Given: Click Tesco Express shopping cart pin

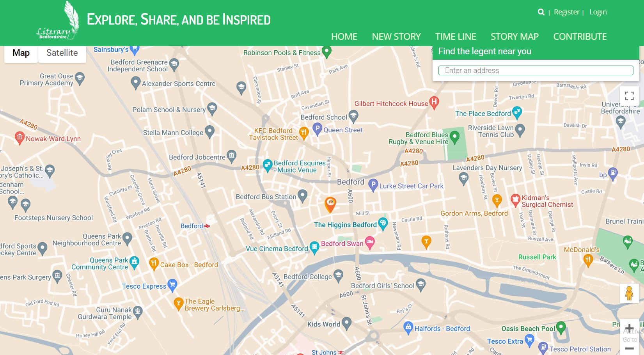Looking at the screenshot, I should pos(172,285).
